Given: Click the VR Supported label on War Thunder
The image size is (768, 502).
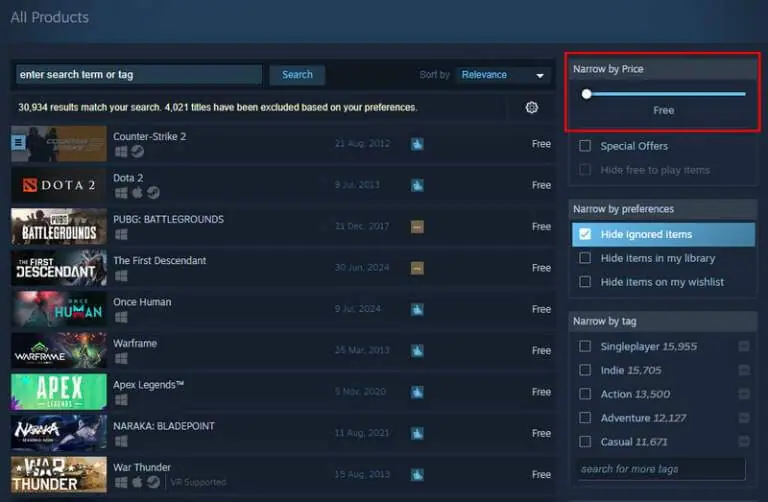Looking at the screenshot, I should click(x=198, y=482).
